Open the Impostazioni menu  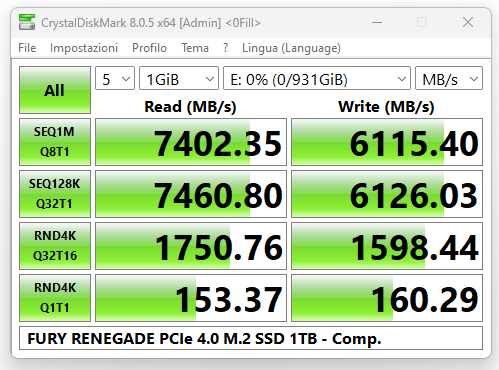(x=84, y=48)
